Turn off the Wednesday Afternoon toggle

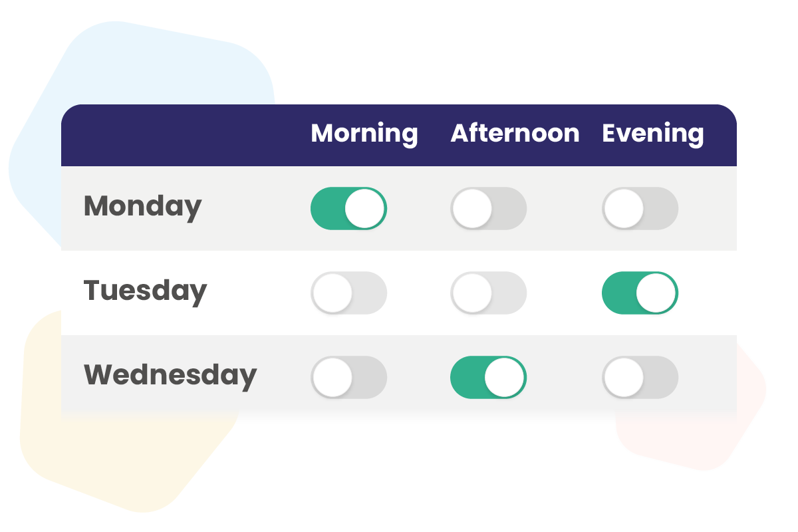tap(488, 377)
